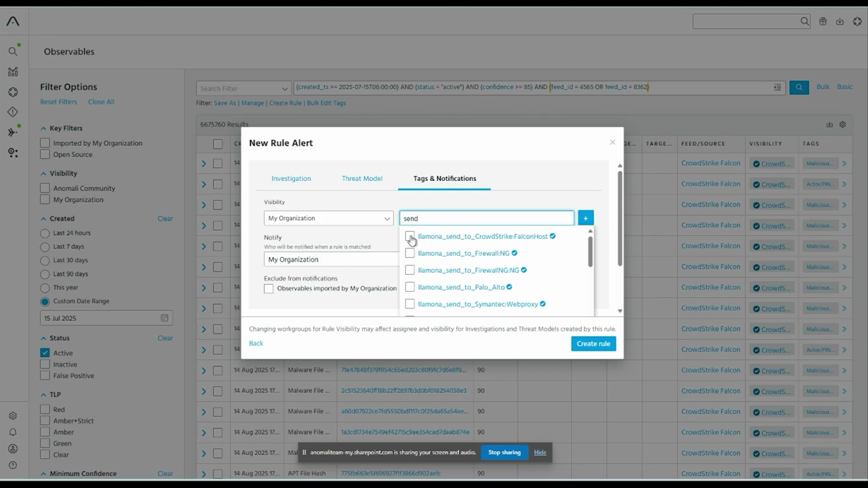
Task: Open the calendar date picker icon
Action: click(165, 318)
